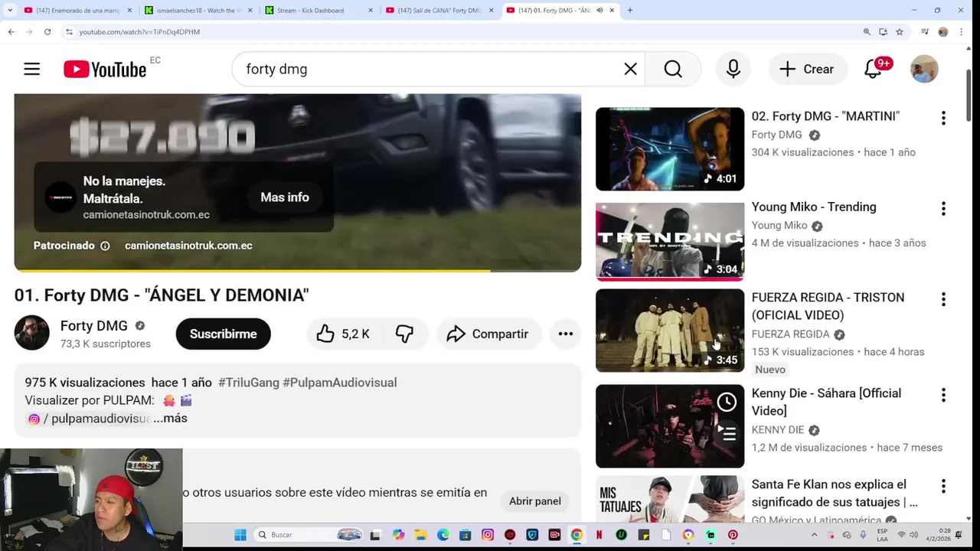Show hidden system tray icons
Image resolution: width=980 pixels, height=551 pixels.
[x=814, y=535]
